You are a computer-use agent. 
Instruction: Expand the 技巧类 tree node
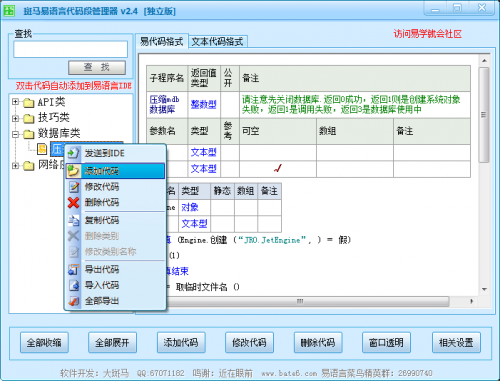point(15,118)
